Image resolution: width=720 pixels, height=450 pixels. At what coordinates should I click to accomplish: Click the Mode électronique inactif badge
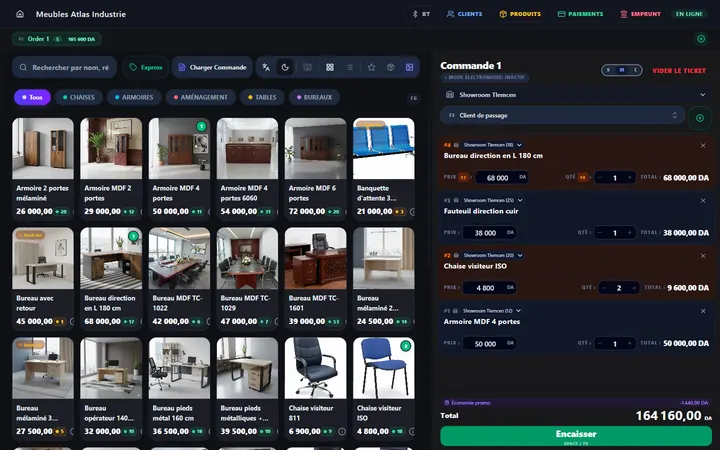coord(484,78)
